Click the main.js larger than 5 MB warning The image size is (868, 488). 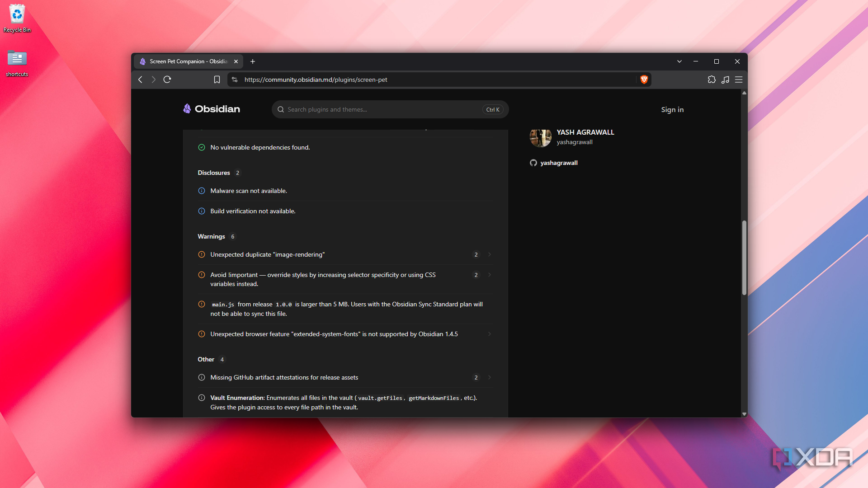[345, 309]
